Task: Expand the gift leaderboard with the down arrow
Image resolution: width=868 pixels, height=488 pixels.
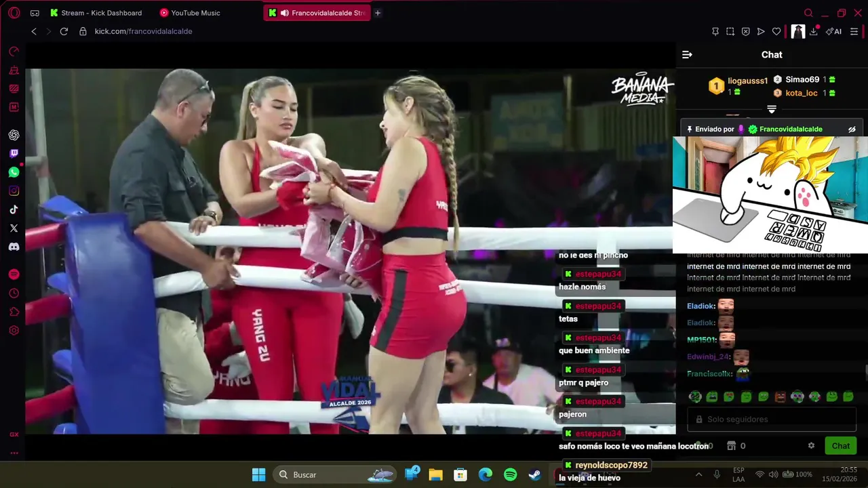Action: point(772,109)
